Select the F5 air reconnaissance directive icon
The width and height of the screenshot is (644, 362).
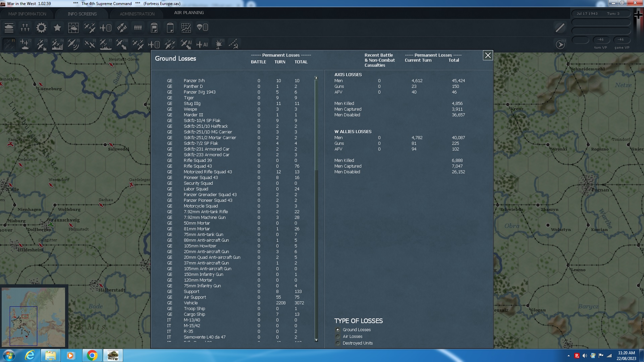pos(73,44)
